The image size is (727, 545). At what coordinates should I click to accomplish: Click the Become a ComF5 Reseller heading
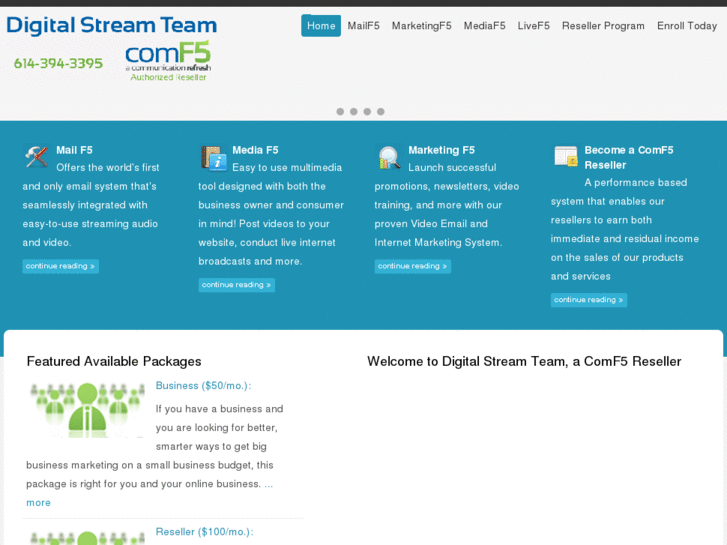[629, 158]
